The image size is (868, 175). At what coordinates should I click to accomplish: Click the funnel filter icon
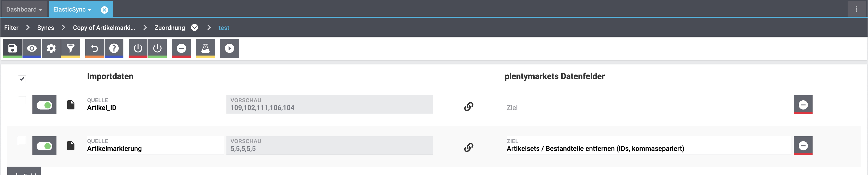click(x=70, y=48)
